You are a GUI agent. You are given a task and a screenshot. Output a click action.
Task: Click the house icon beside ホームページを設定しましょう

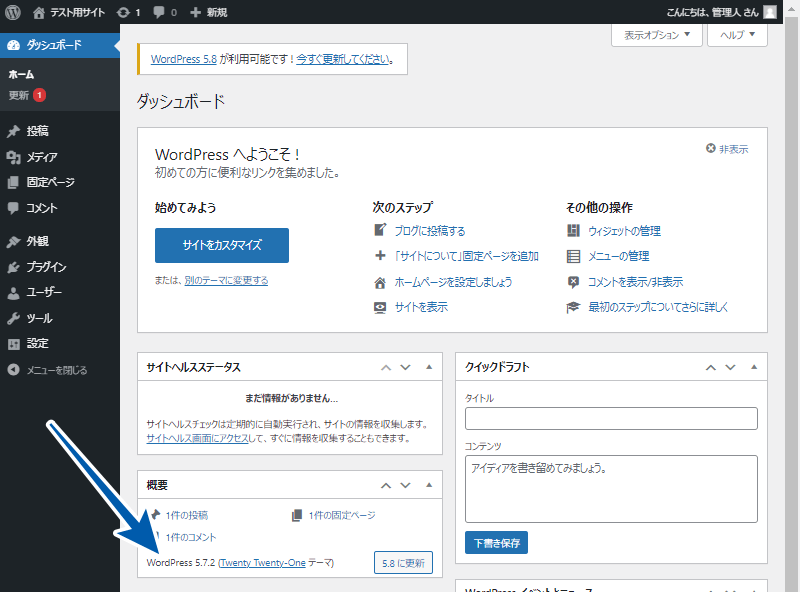click(x=380, y=282)
